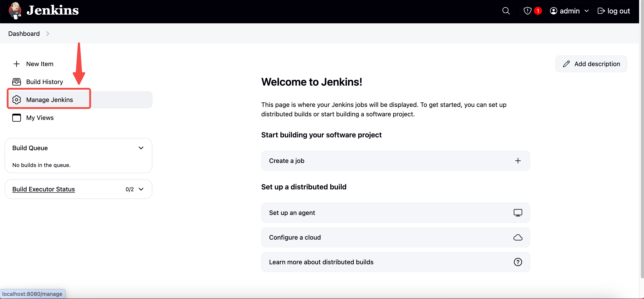Click the Add description button
The width and height of the screenshot is (644, 299).
tap(591, 64)
